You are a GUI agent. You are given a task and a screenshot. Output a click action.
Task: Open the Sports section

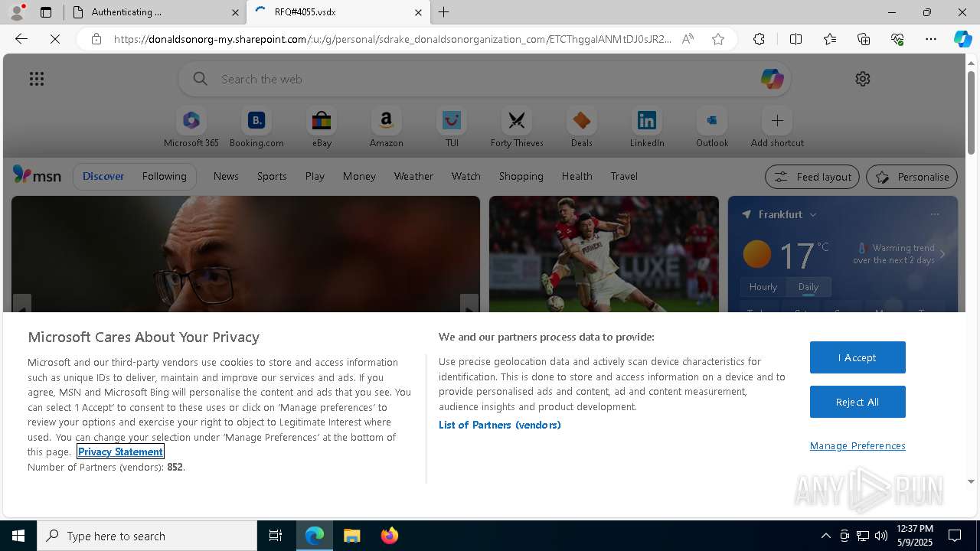pos(272,176)
